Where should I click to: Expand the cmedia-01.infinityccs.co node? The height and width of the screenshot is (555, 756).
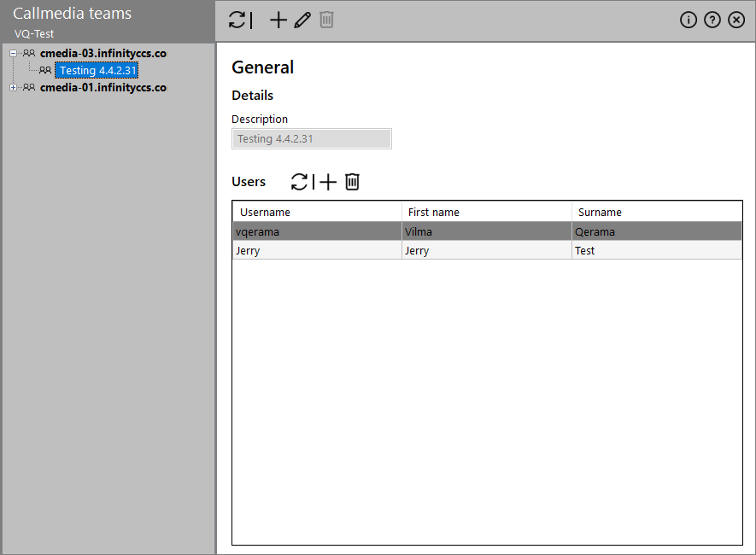point(13,88)
